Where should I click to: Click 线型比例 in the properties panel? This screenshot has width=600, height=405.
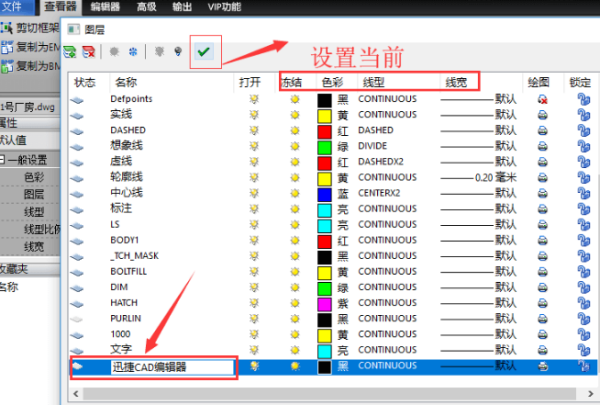click(42, 229)
